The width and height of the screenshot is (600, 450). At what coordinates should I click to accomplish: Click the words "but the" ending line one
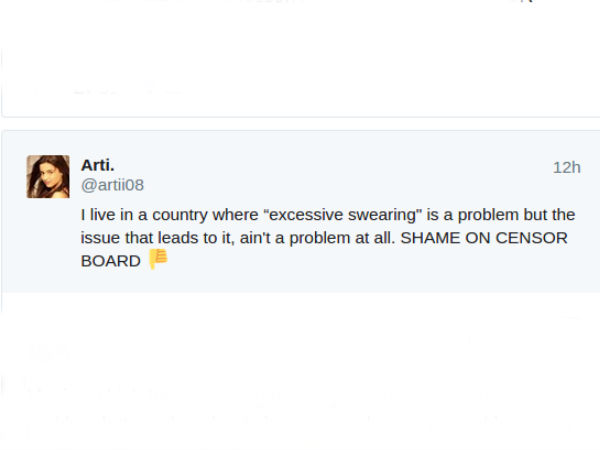click(550, 215)
